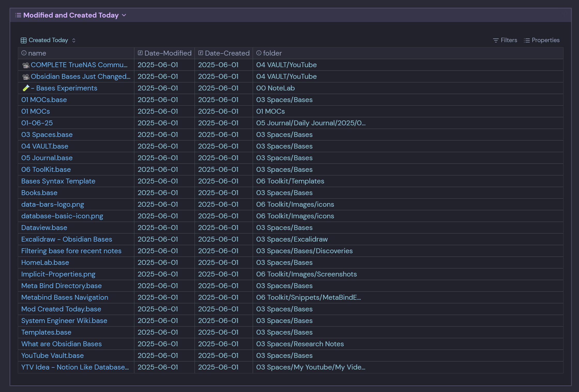Viewport: 579px width, 392px height.
Task: Click the list icon beside Modified and Created Today
Action: click(18, 15)
